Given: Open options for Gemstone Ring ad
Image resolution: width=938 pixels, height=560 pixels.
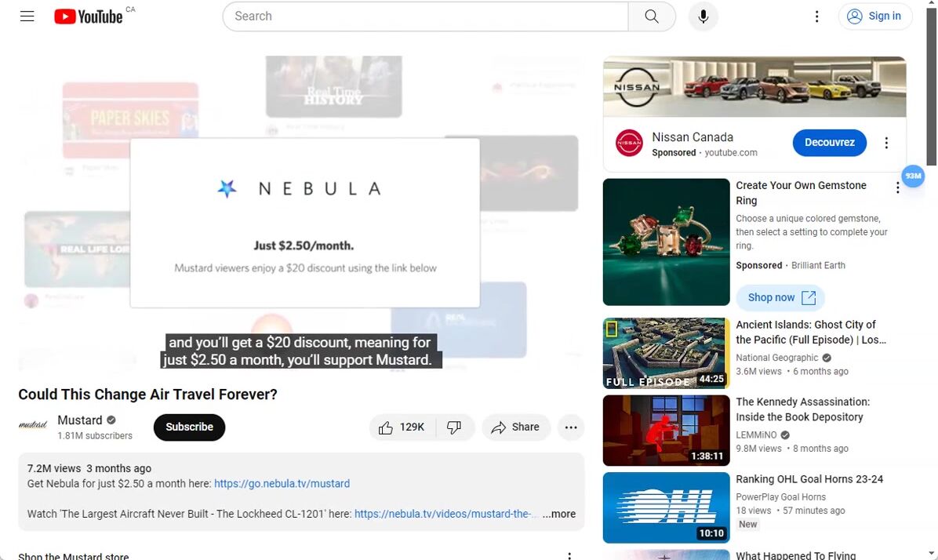Looking at the screenshot, I should (897, 188).
